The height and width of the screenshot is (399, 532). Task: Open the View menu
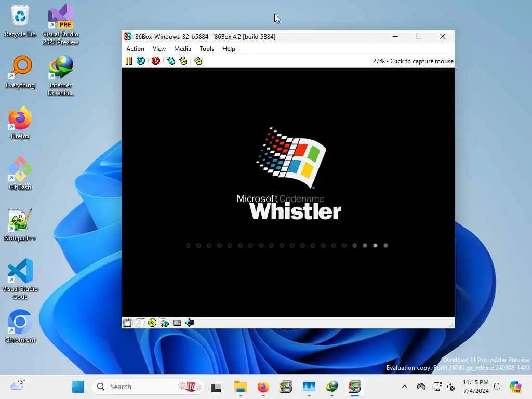pos(159,49)
